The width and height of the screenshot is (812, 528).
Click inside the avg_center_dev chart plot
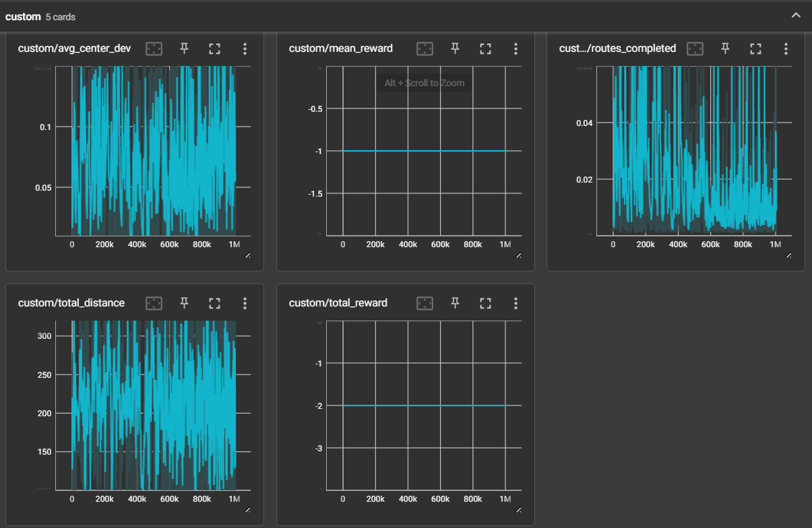154,151
